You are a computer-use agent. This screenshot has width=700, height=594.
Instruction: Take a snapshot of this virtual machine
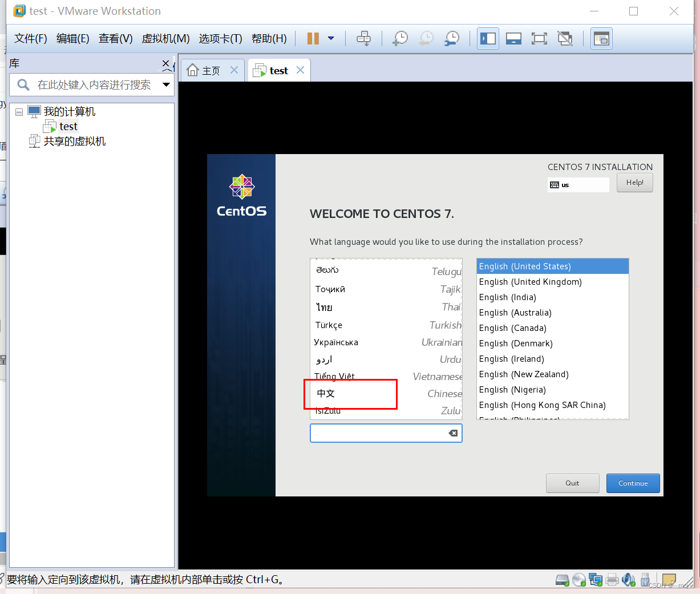point(400,38)
